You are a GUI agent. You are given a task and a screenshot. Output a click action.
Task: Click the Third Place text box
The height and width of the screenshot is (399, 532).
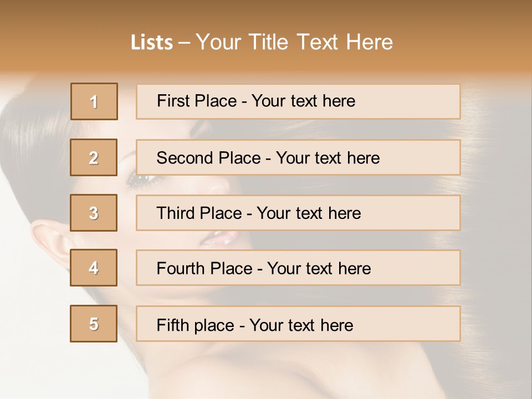[298, 213]
